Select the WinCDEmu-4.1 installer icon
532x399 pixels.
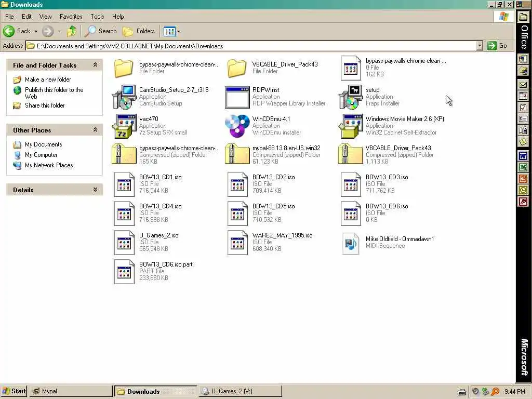point(237,126)
